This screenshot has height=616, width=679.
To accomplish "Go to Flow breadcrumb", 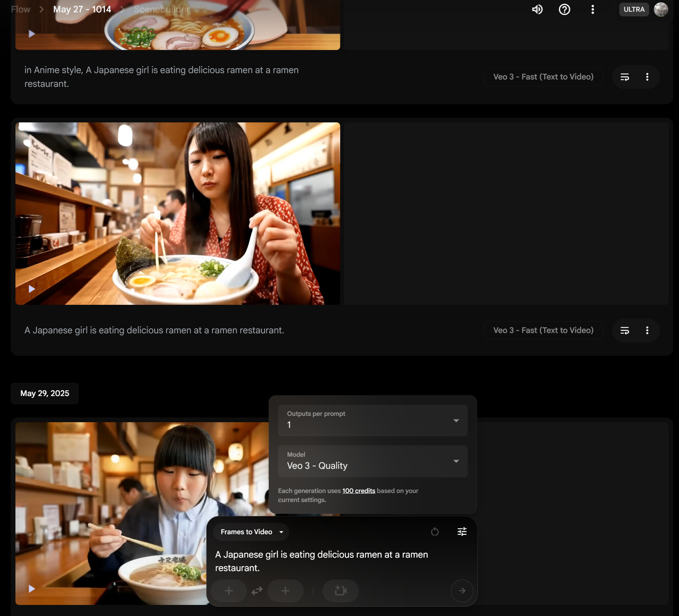I will click(x=20, y=9).
